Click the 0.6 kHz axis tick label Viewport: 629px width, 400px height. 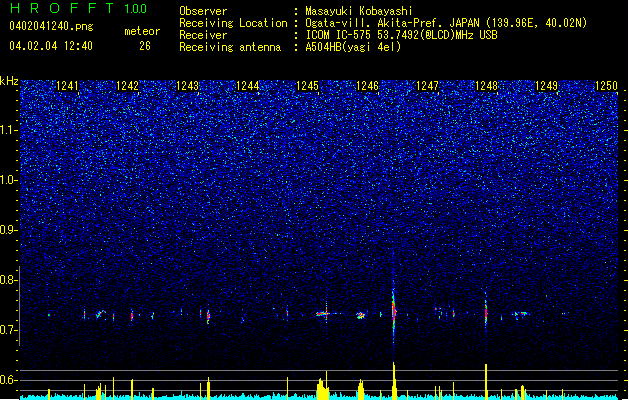(8, 380)
